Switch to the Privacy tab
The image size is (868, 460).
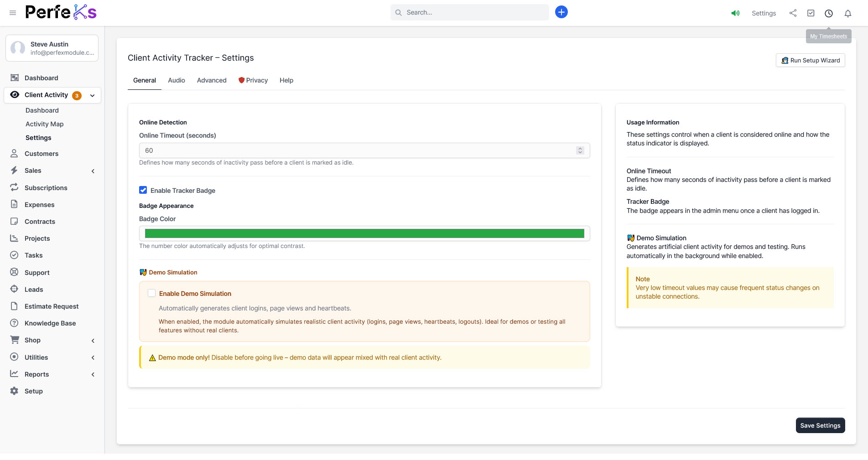click(x=253, y=80)
